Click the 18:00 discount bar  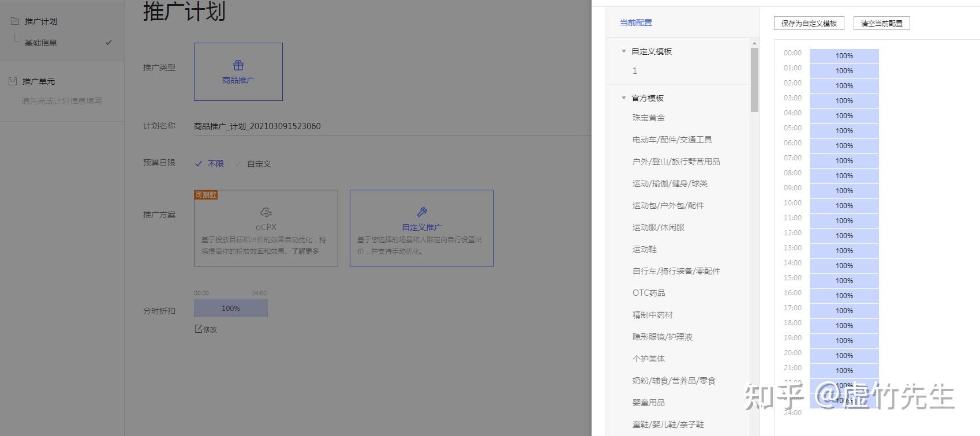click(x=844, y=326)
